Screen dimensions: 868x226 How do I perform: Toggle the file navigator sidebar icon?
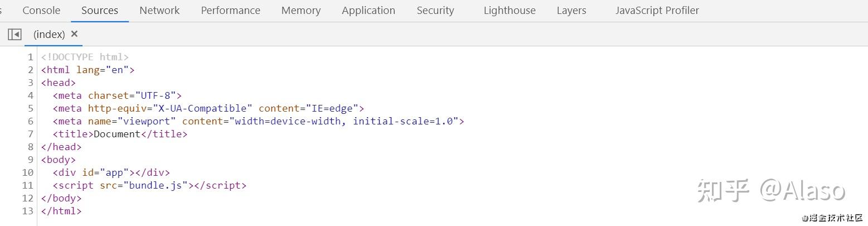pyautogui.click(x=14, y=35)
